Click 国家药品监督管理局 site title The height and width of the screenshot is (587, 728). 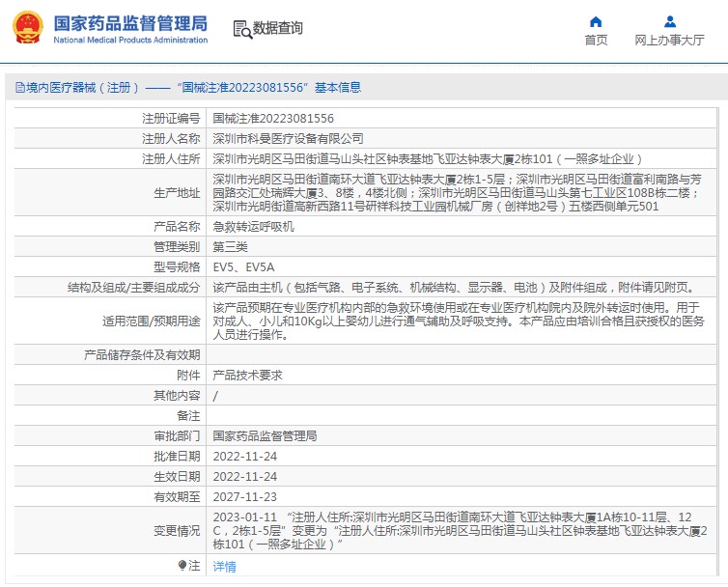tap(130, 23)
